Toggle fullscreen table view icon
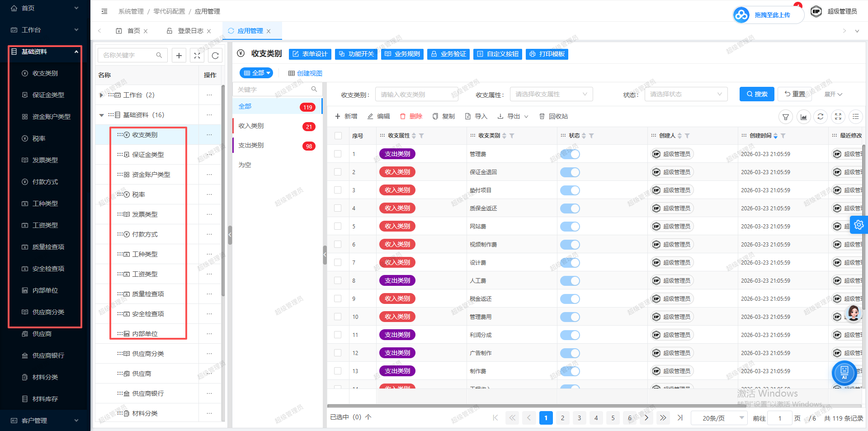Viewport: 868px width, 431px height. pos(838,117)
